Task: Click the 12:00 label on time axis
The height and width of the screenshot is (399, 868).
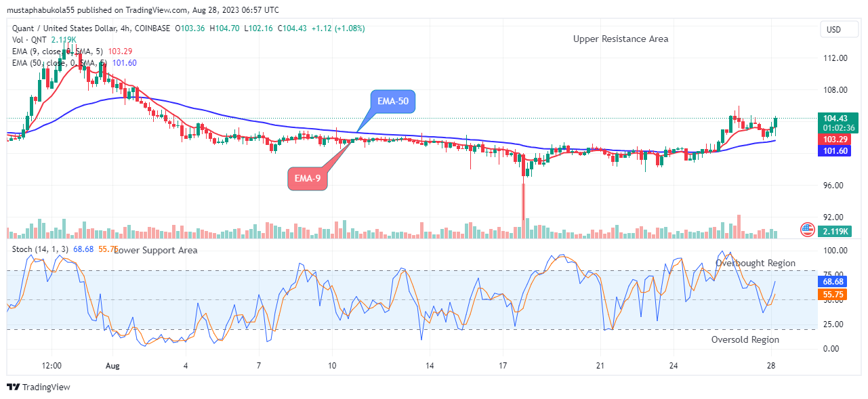Action: point(51,366)
